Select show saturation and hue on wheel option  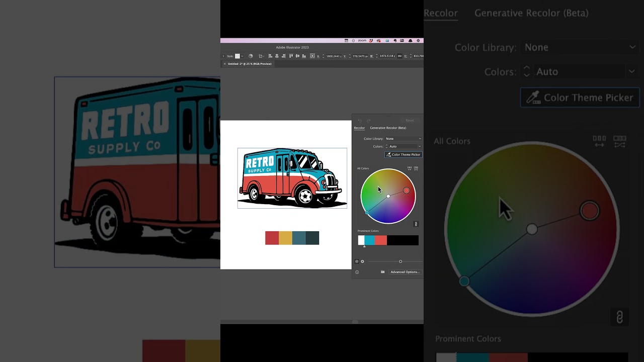(x=357, y=261)
